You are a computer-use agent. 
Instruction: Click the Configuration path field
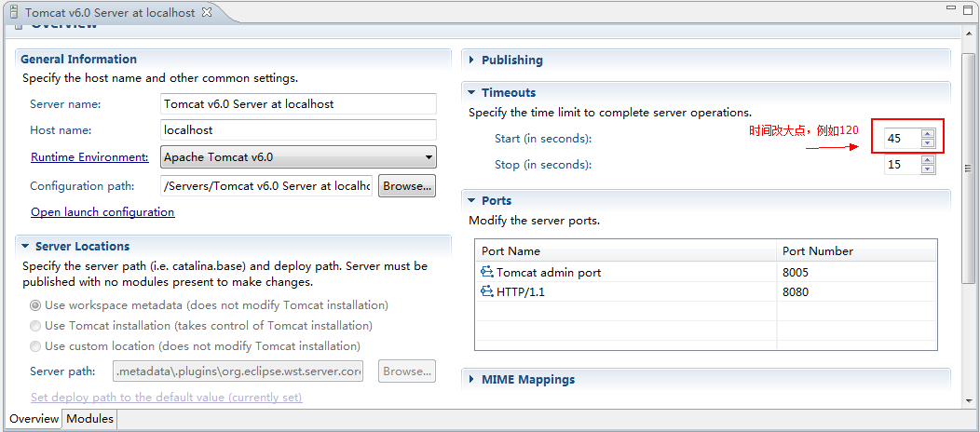click(266, 186)
